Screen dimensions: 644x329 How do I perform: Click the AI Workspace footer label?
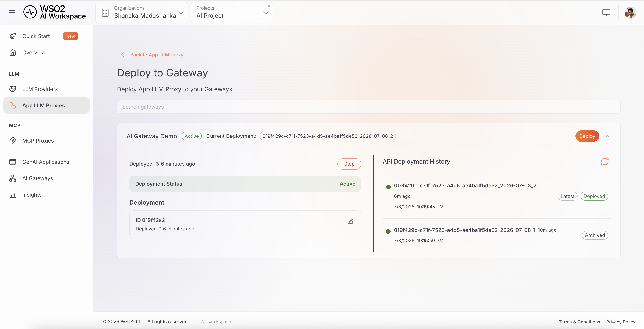(x=216, y=322)
